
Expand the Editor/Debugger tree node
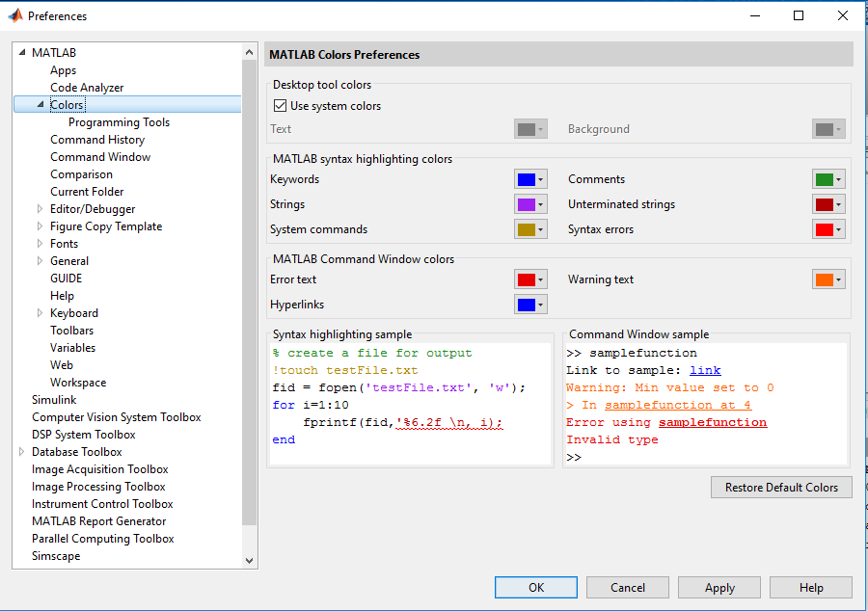click(40, 209)
